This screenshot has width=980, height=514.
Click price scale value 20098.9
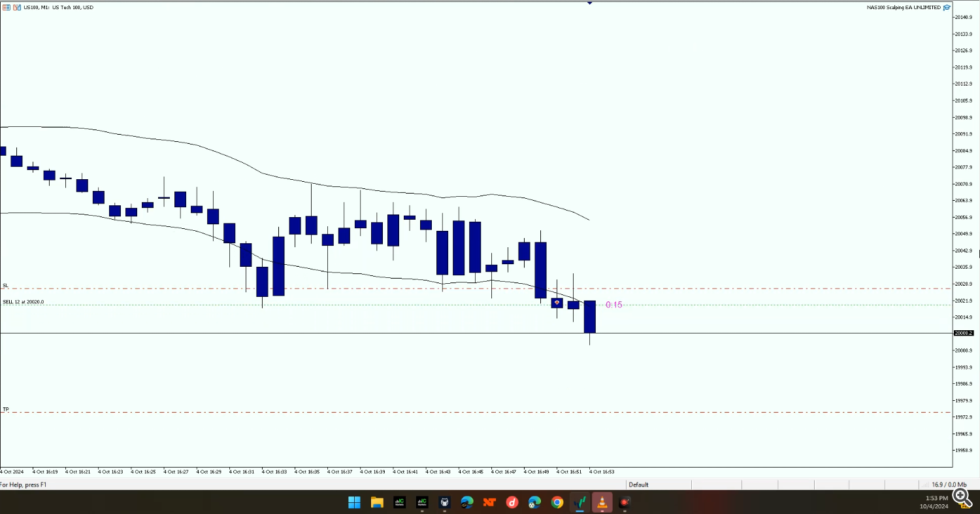[964, 117]
